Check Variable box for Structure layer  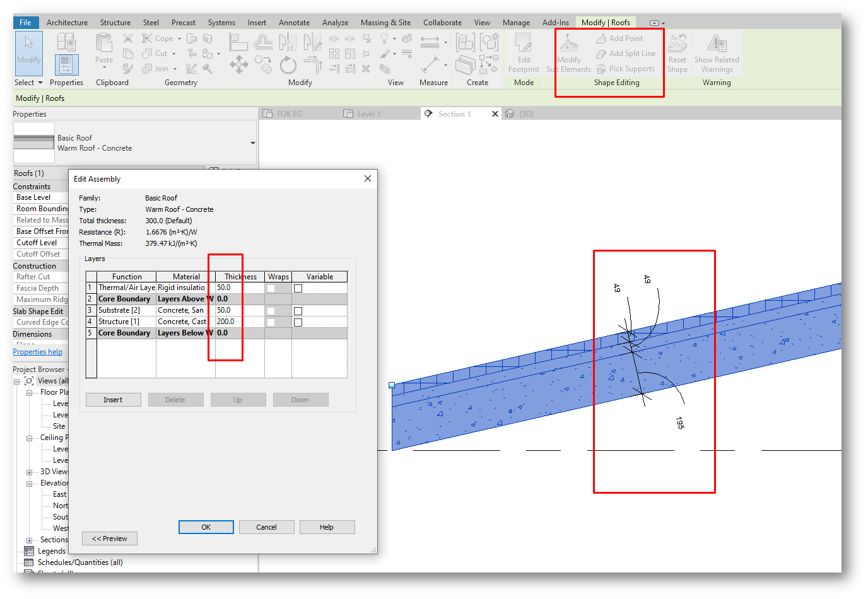pos(298,322)
